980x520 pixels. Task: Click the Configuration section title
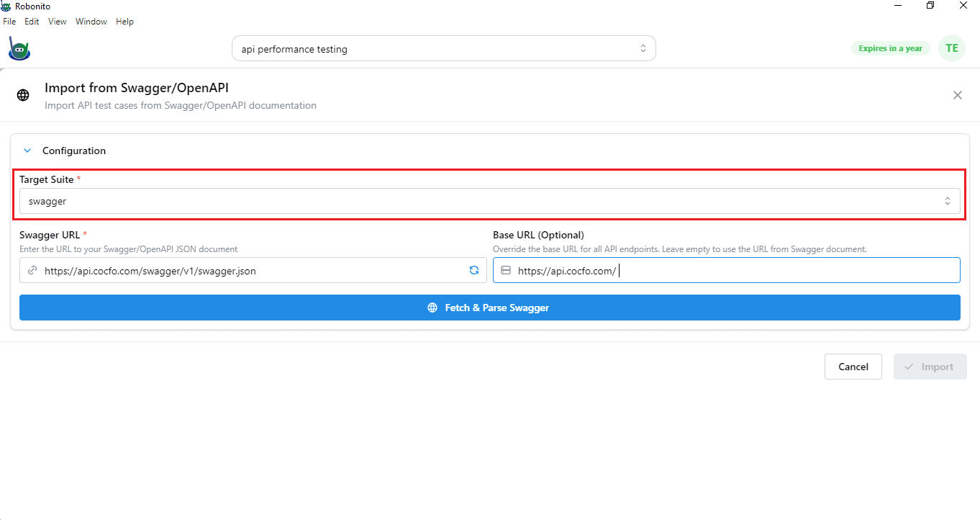74,151
